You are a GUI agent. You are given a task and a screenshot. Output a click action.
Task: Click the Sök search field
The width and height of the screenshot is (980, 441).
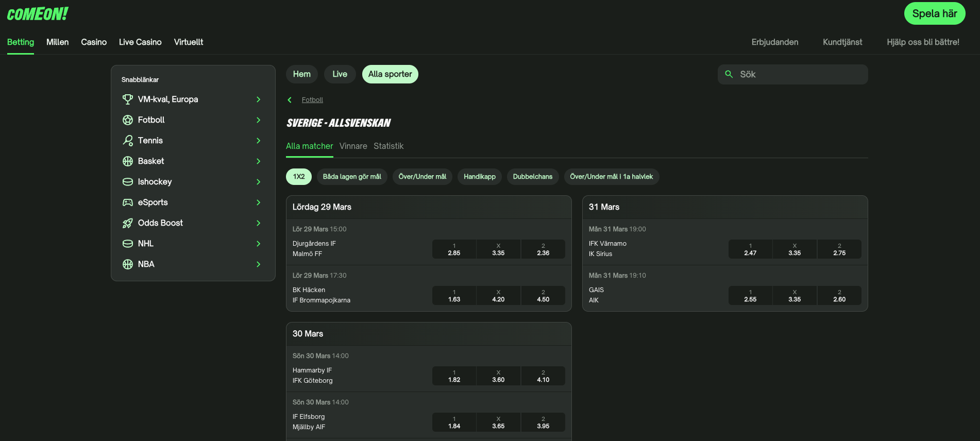[x=793, y=74]
